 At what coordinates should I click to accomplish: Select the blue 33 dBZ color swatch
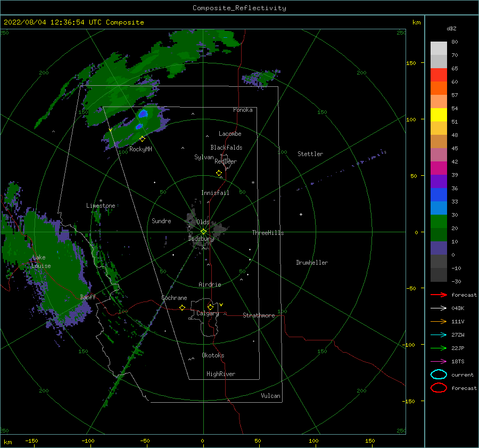pyautogui.click(x=439, y=195)
